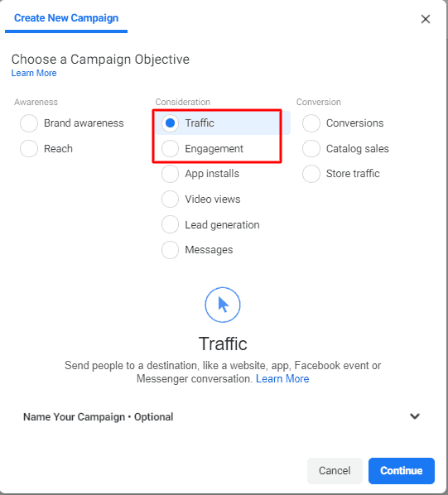Click the Name Your Campaign Optional label
Image resolution: width=448 pixels, height=495 pixels.
[x=99, y=416]
